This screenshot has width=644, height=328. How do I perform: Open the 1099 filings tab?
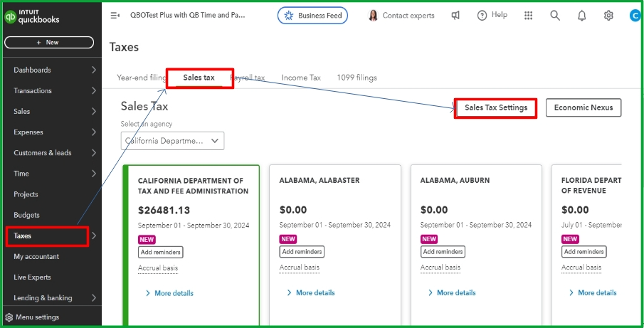pyautogui.click(x=357, y=78)
